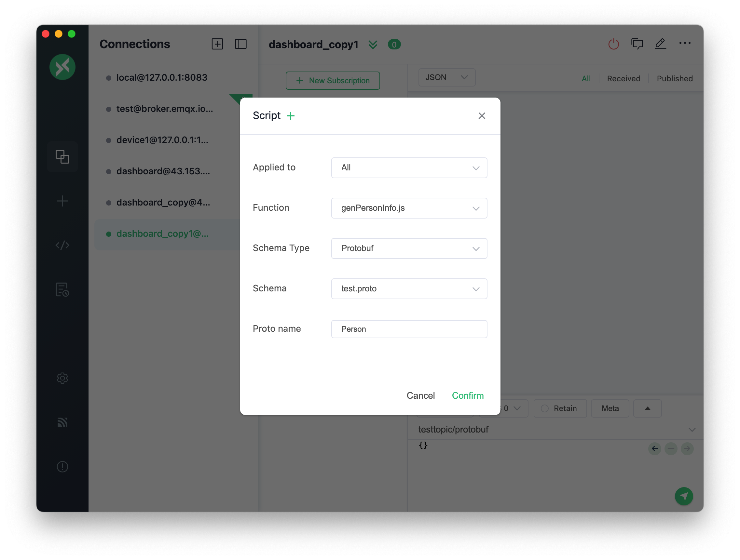Open the Script page in sidebar
740x560 pixels.
[62, 246]
